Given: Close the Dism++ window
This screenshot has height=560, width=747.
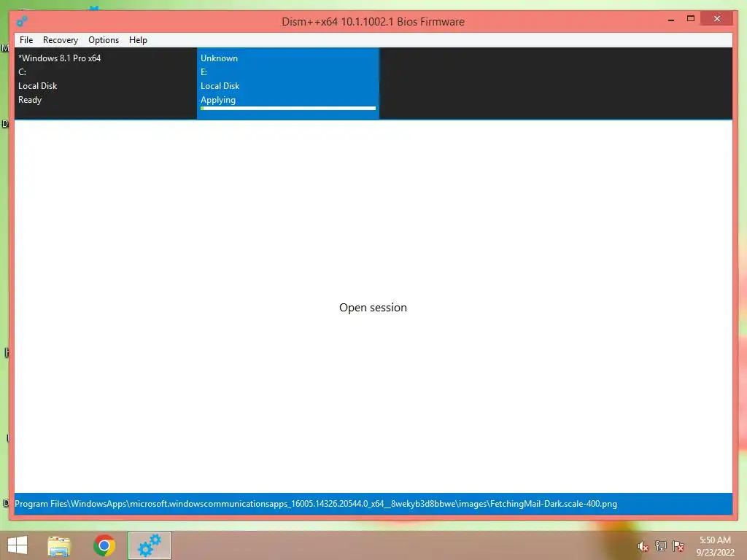Looking at the screenshot, I should click(717, 18).
